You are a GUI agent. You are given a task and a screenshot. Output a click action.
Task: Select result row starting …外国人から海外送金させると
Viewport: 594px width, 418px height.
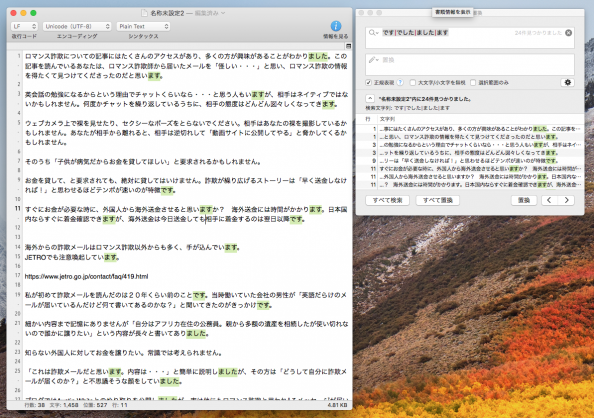click(470, 177)
